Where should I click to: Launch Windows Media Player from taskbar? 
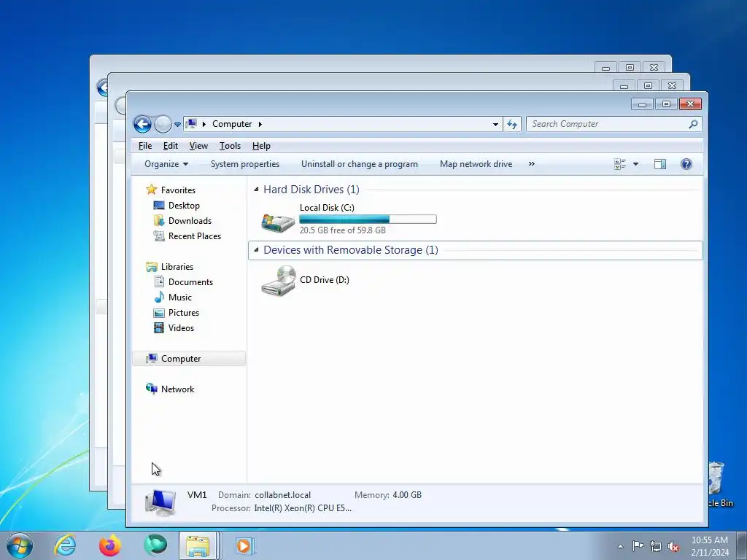coord(246,545)
